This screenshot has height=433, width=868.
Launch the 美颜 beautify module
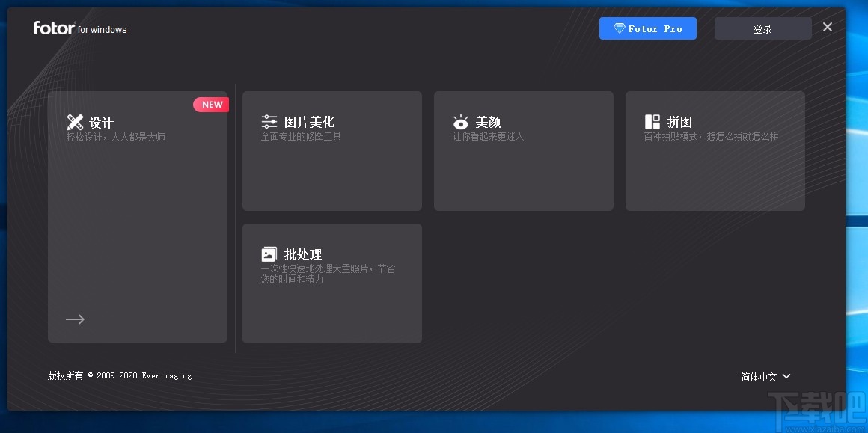click(523, 150)
